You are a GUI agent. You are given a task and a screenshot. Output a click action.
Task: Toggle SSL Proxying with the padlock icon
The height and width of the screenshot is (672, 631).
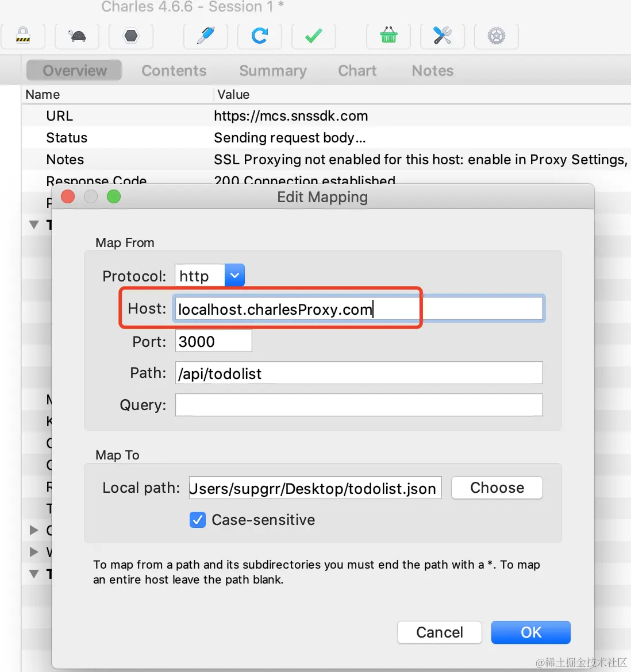coord(23,36)
